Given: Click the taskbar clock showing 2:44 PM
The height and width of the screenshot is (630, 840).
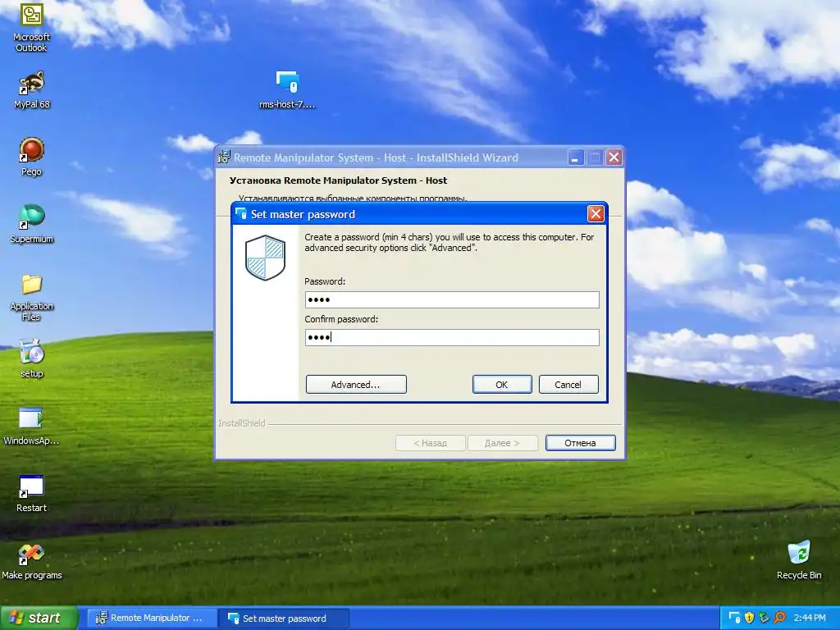Looking at the screenshot, I should coord(810,619).
